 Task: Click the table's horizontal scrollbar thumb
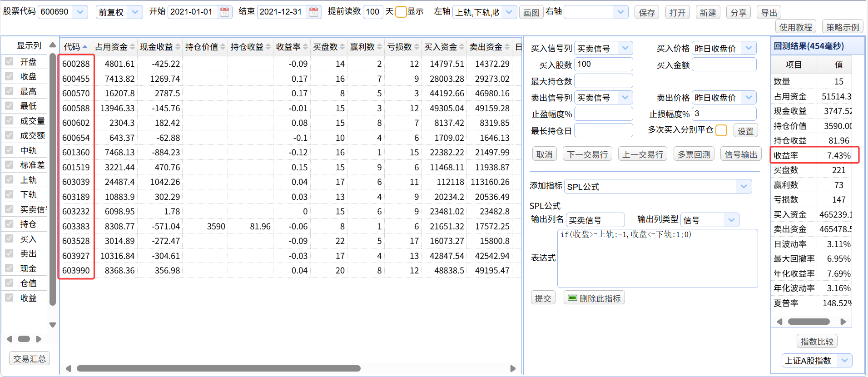click(x=218, y=368)
